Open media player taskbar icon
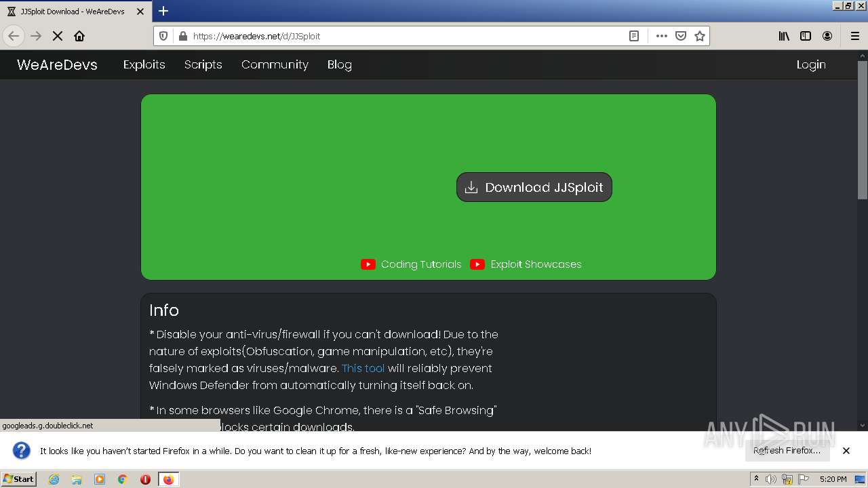 click(x=100, y=479)
